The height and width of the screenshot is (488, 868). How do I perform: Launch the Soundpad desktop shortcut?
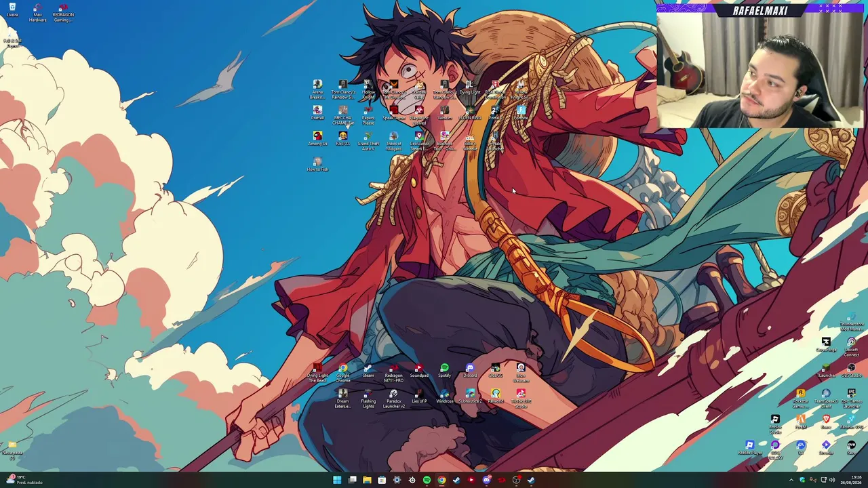click(x=419, y=371)
